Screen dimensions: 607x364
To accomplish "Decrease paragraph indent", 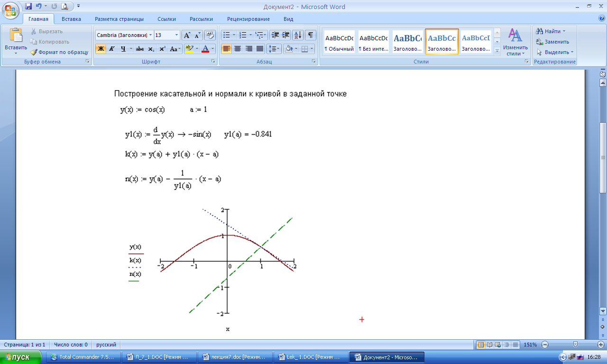I will coord(275,35).
